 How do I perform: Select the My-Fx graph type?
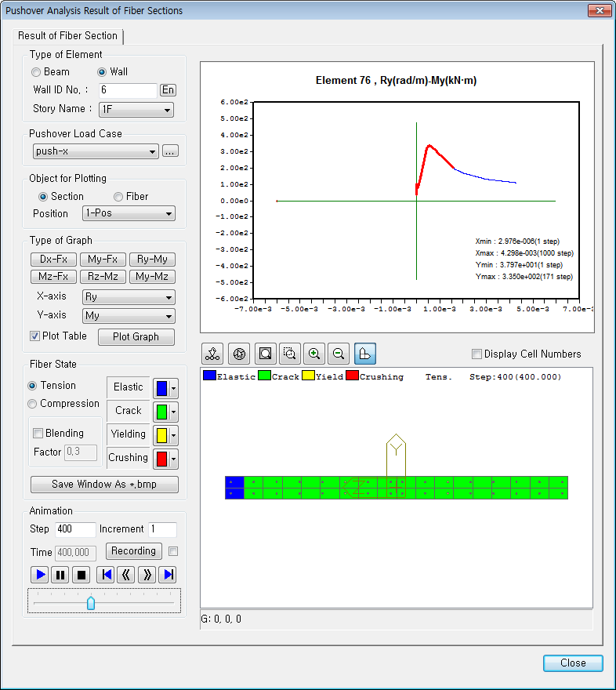[103, 260]
